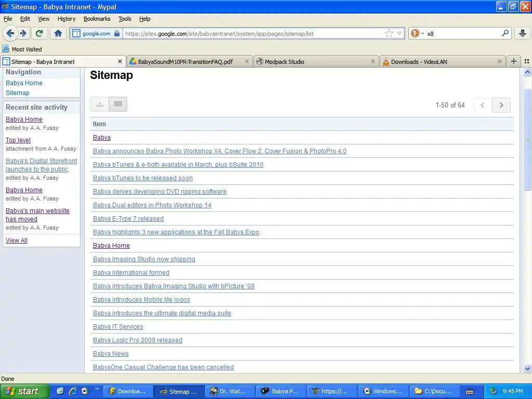Switch sitemap to tree view icon
This screenshot has width=532, height=399.
point(100,104)
